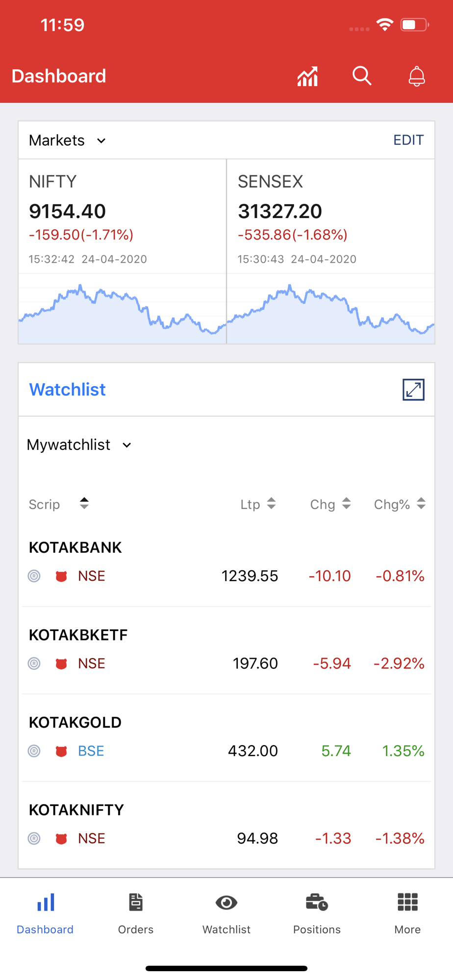Toggle sort by Ltp column
453x980 pixels.
click(271, 503)
